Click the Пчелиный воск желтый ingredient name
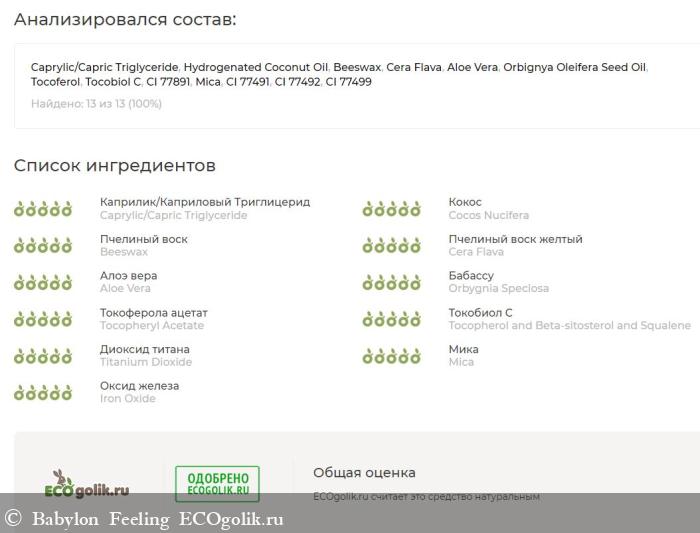 (x=515, y=239)
